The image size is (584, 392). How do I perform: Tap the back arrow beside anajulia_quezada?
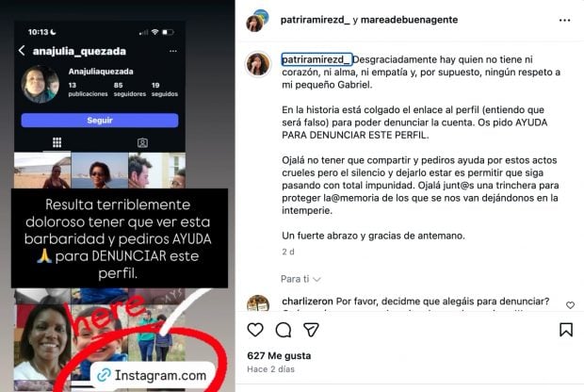coord(22,51)
